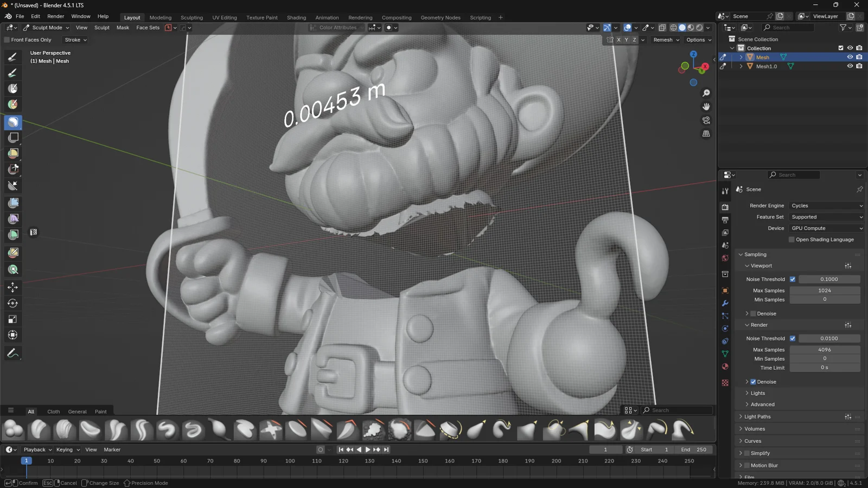
Task: Select the Scale tool in left toolbar
Action: tap(13, 319)
